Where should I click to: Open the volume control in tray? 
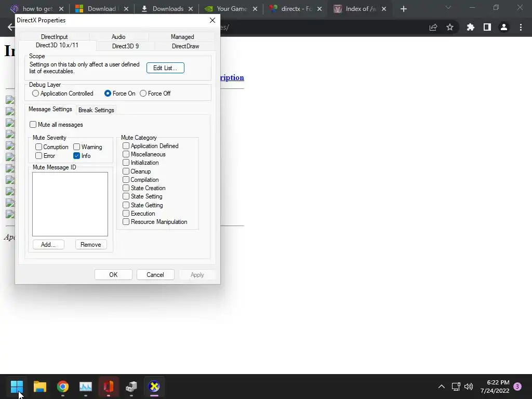pos(469,387)
